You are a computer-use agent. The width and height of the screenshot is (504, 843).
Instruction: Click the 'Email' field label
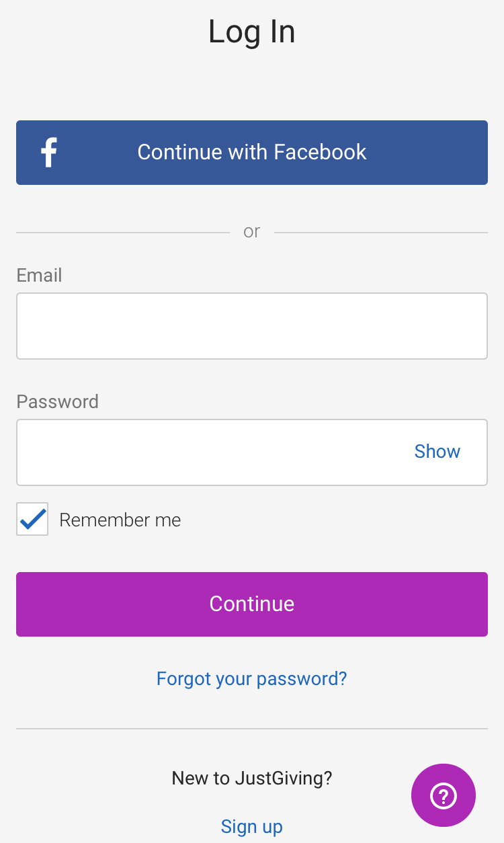[40, 275]
